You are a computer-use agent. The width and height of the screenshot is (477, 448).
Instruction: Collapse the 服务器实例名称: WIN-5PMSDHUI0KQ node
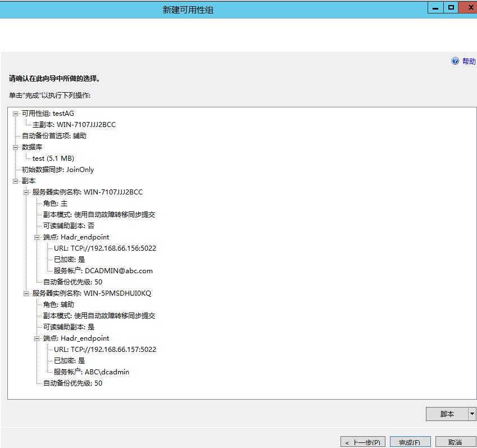pyautogui.click(x=26, y=293)
